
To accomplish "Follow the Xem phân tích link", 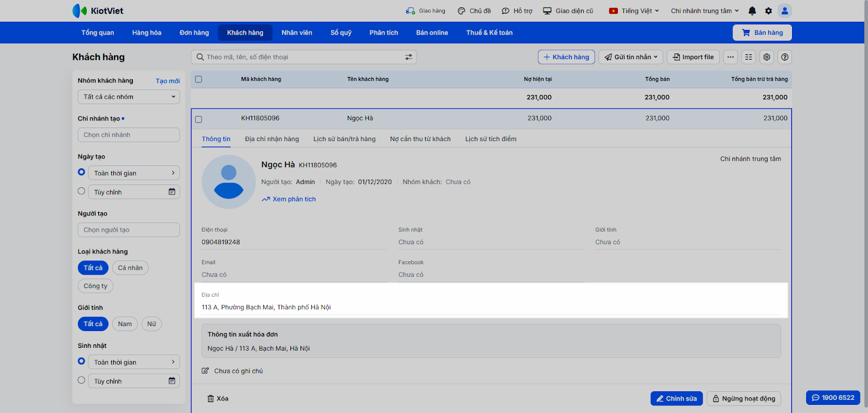I will coord(293,199).
